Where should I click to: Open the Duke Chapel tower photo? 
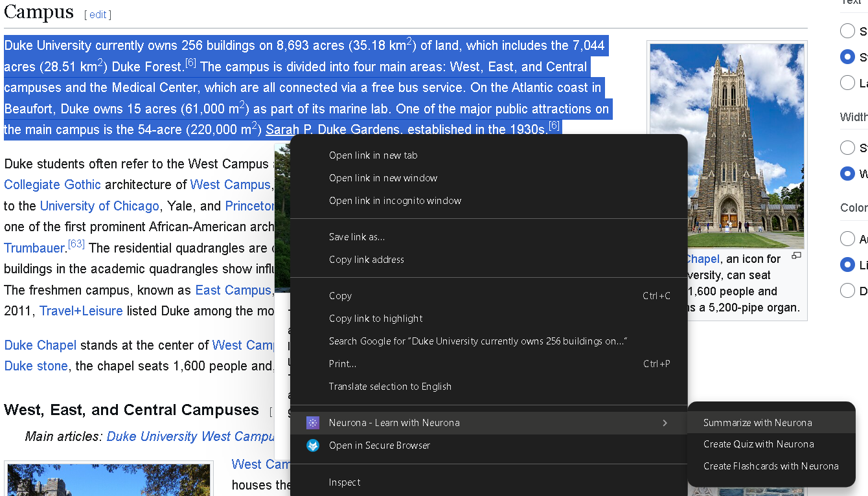click(x=727, y=146)
